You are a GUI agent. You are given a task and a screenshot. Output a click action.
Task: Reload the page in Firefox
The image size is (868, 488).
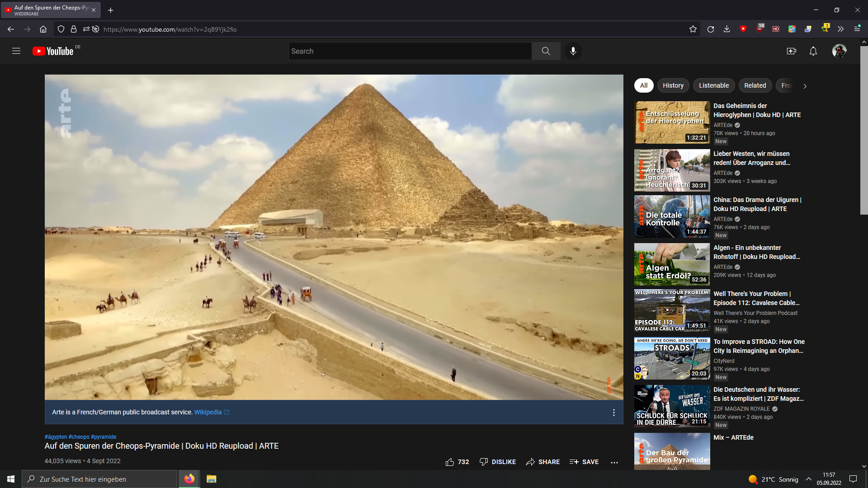710,29
